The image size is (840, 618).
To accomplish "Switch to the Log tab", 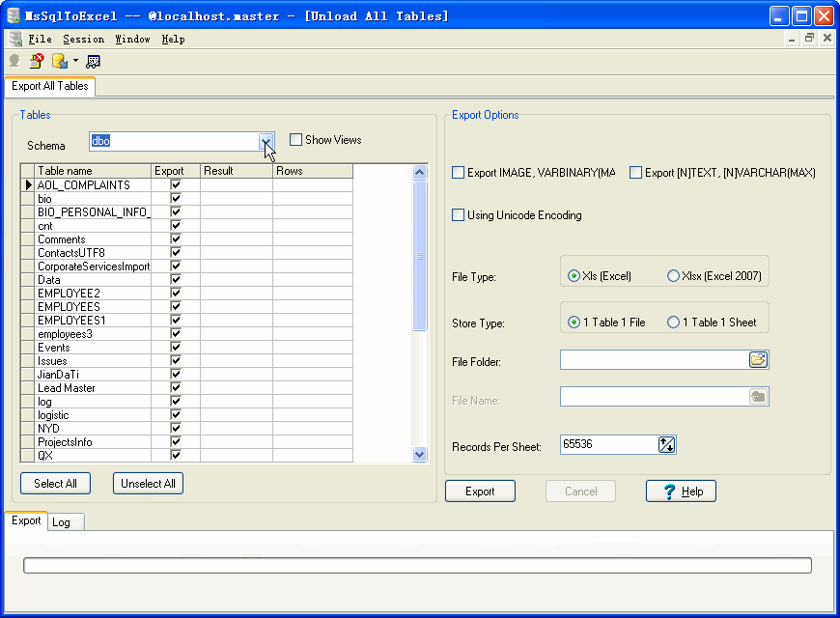I will 66,522.
